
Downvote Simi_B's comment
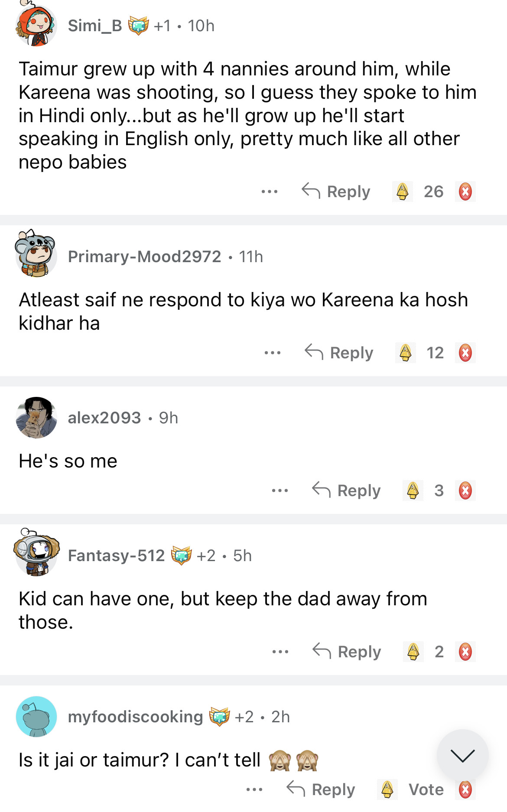click(465, 192)
